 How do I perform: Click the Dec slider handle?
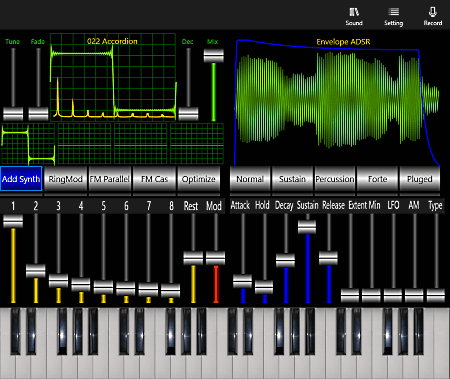pos(188,114)
